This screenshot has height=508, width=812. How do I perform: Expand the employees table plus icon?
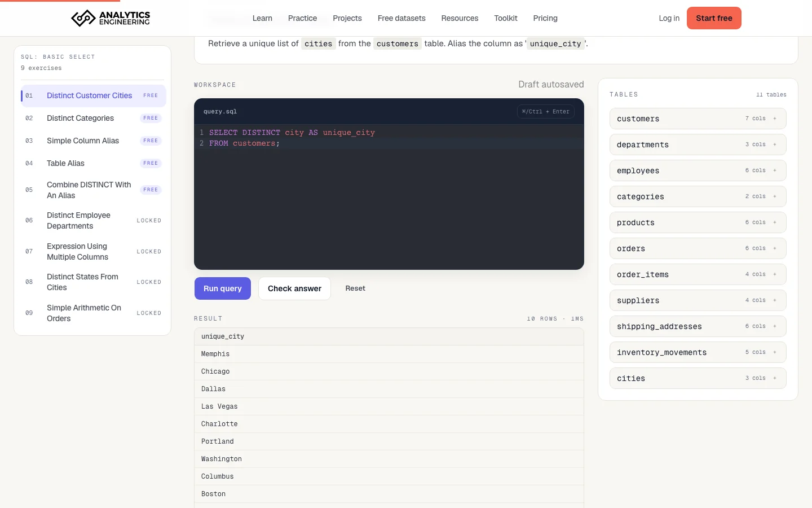(775, 170)
